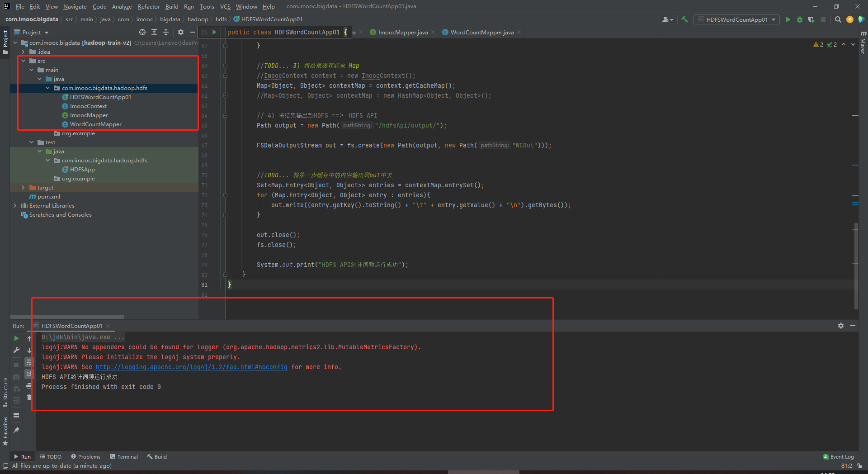Open the Maven side tool window

click(863, 43)
